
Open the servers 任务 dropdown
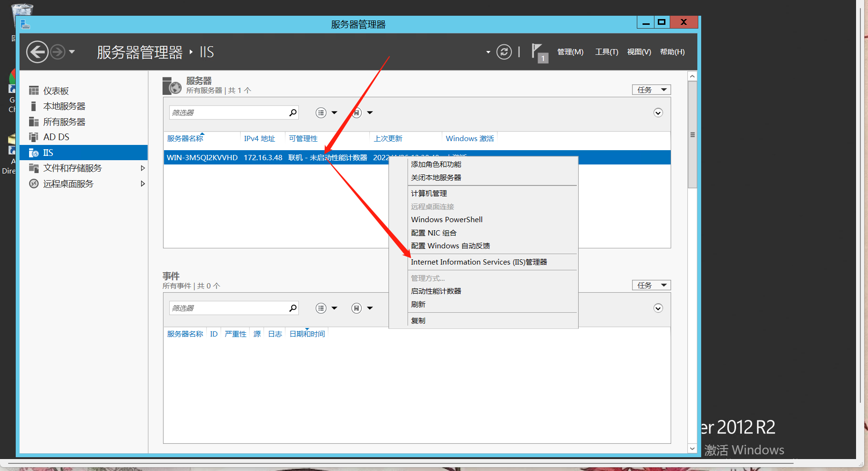click(x=652, y=90)
